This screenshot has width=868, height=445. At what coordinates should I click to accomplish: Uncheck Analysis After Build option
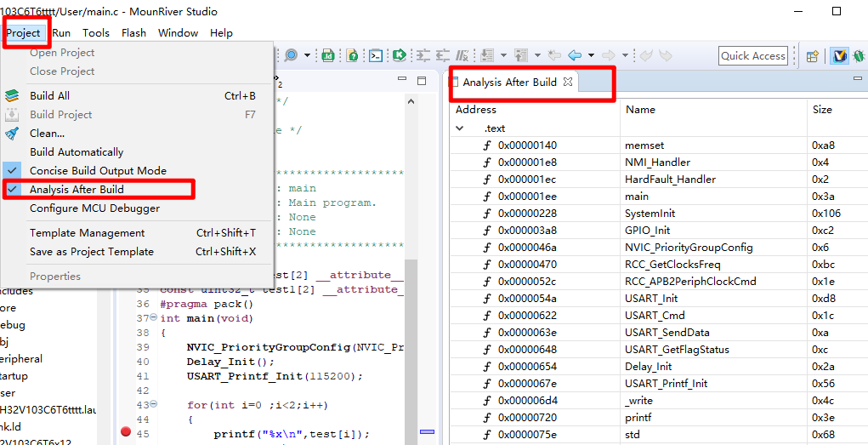click(77, 190)
